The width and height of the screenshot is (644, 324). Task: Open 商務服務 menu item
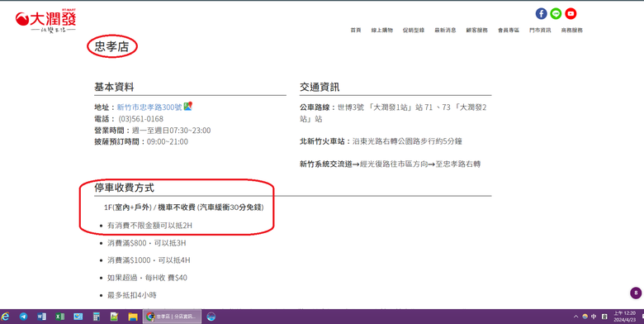click(571, 30)
